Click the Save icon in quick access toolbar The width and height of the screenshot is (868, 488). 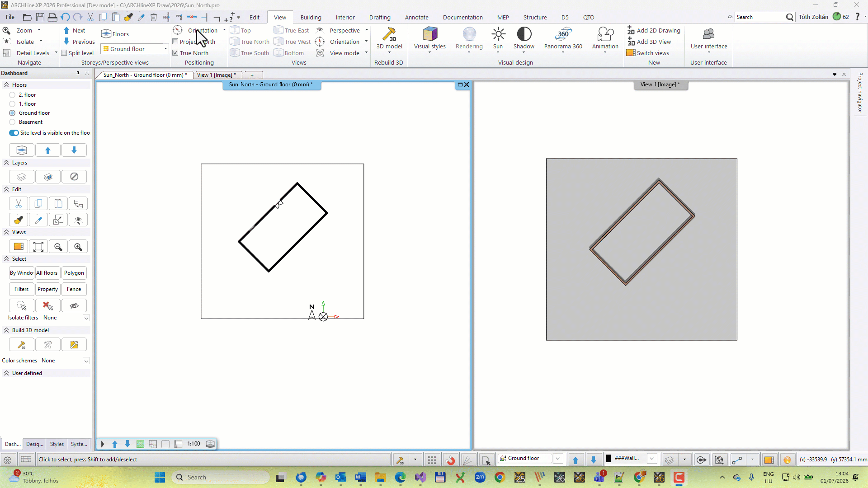point(40,17)
